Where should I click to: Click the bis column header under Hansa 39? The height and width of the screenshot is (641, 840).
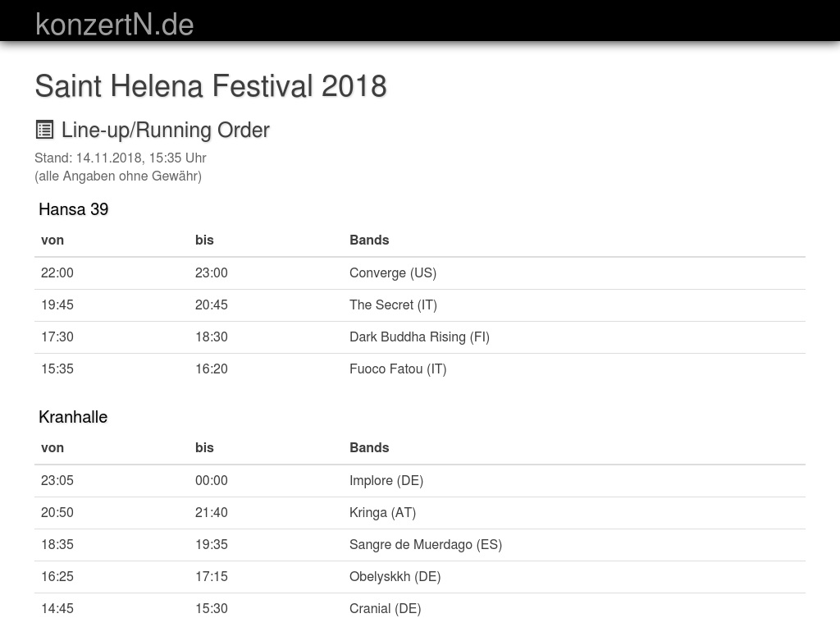tap(204, 240)
